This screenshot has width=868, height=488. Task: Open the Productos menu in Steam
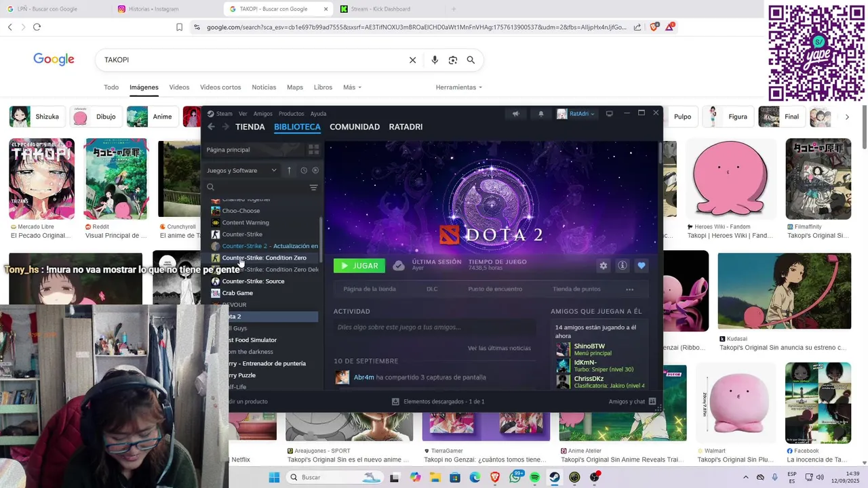pos(292,114)
